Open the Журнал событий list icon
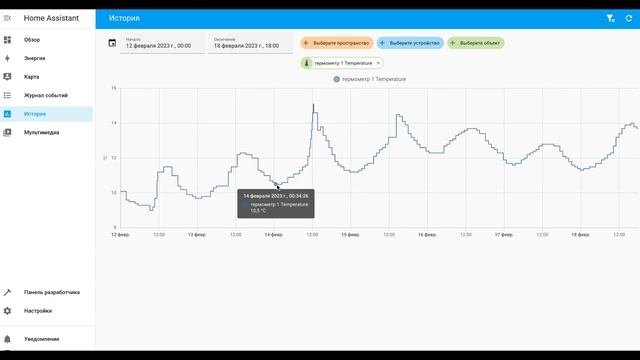 pyautogui.click(x=7, y=95)
